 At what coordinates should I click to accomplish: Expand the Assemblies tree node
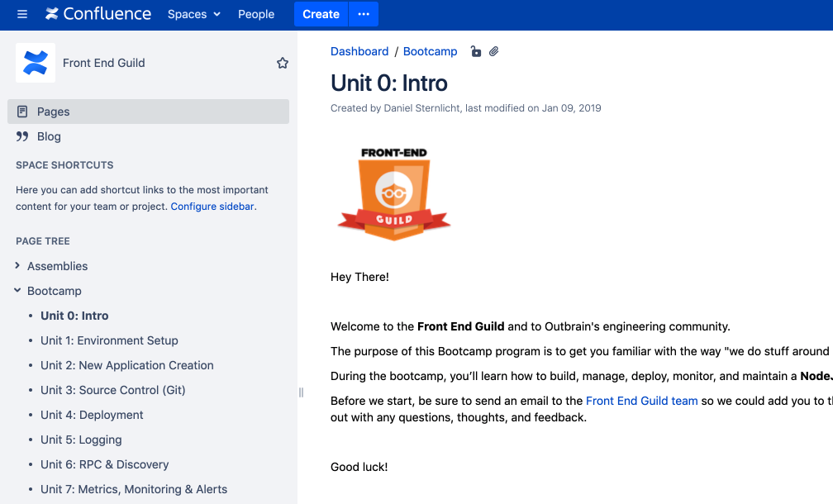click(x=17, y=265)
